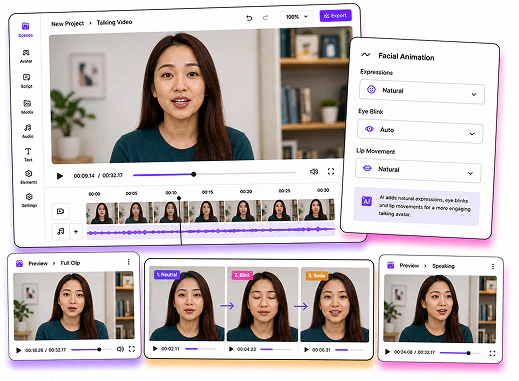Click the app logo in Speaking preview
519x381 pixels.
(391, 265)
